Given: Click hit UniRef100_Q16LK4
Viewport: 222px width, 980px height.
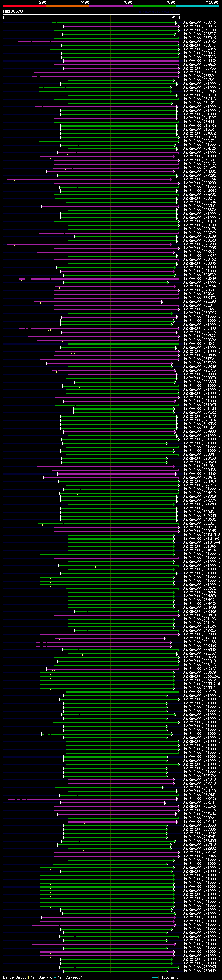Looking at the screenshot, I should [x=199, y=129].
